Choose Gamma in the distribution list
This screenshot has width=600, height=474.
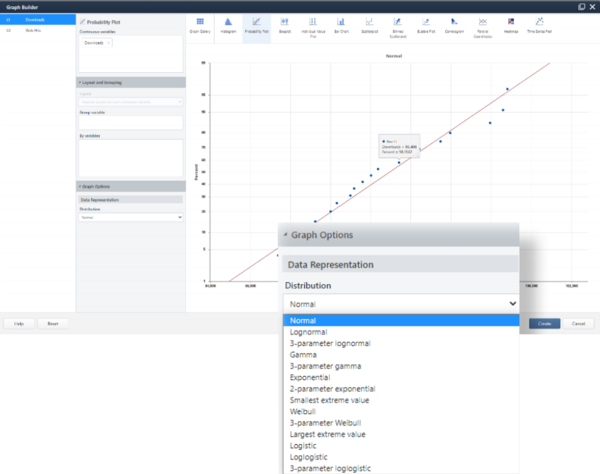(401, 355)
